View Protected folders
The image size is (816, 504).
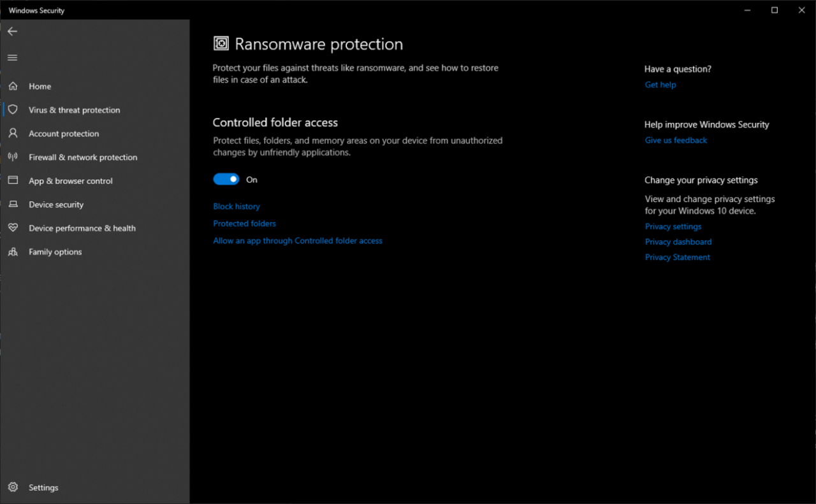click(x=244, y=223)
